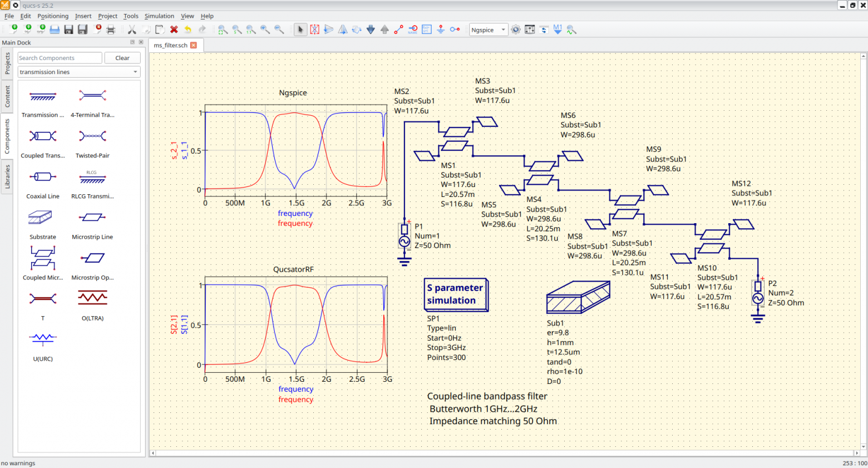Click the schematic vertical scrollbar
Image resolution: width=868 pixels, height=468 pixels.
pyautogui.click(x=864, y=251)
